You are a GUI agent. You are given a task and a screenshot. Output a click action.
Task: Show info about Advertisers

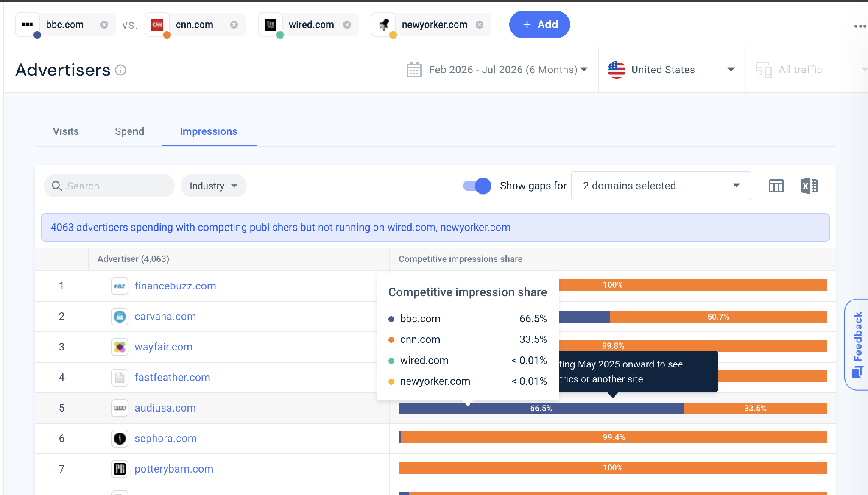(121, 70)
